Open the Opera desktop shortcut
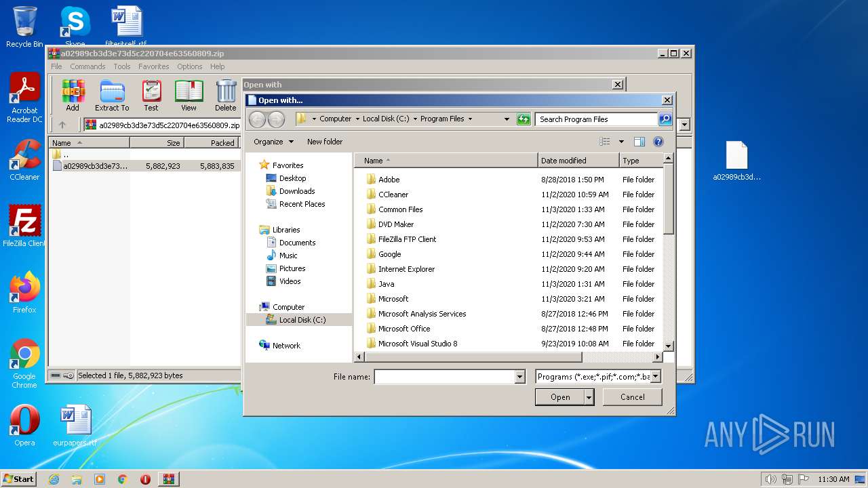868x488 pixels. pos(24,426)
